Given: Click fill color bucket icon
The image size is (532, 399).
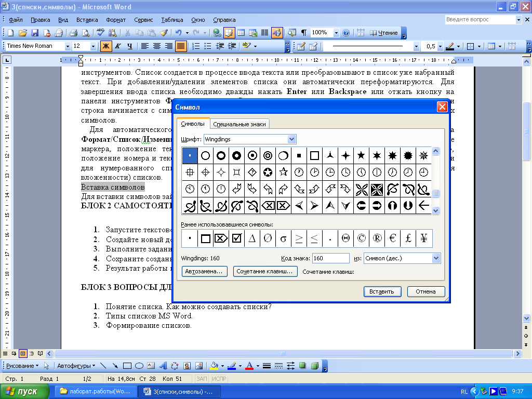Looking at the screenshot, I should pos(214,366).
